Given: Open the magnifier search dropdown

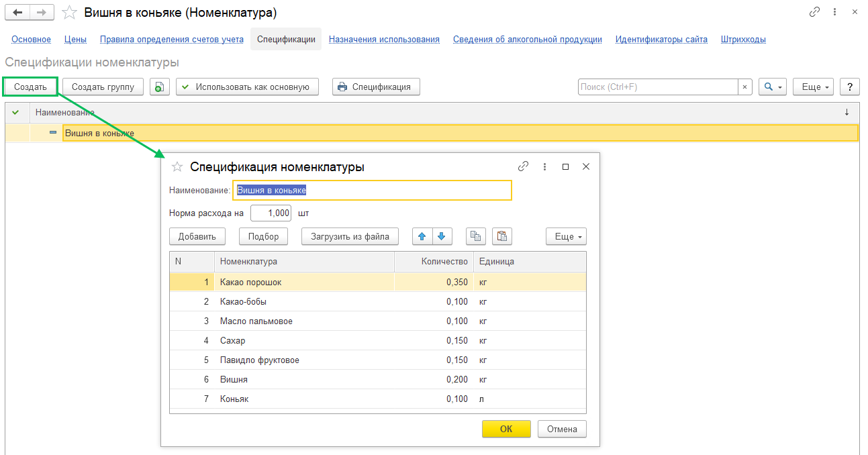Looking at the screenshot, I should (x=773, y=87).
